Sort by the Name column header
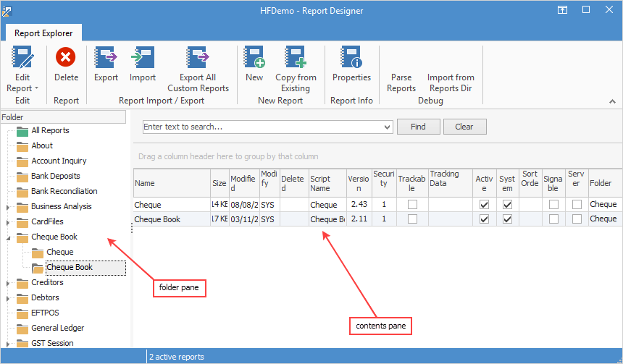Screen dimensions: 623x364 [x=172, y=183]
